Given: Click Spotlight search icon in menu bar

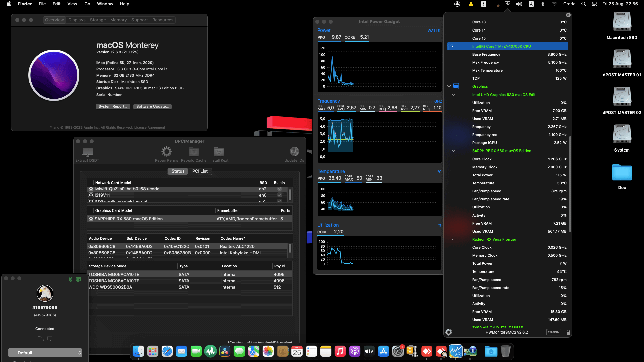Looking at the screenshot, I should (x=583, y=4).
